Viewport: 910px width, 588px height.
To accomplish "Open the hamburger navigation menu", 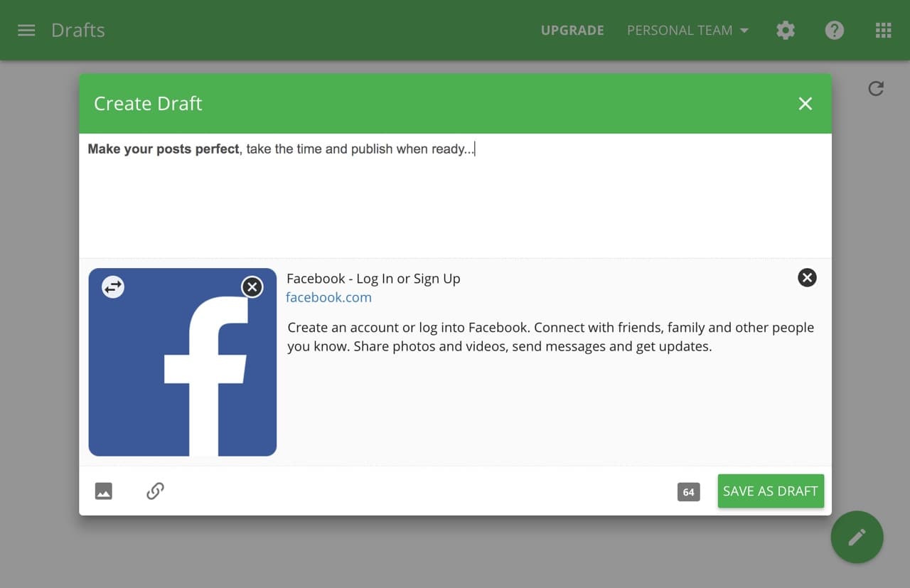I will [26, 31].
